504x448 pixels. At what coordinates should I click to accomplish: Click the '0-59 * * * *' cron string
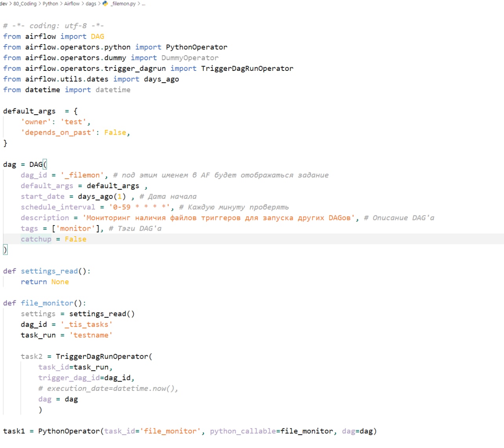click(x=139, y=207)
